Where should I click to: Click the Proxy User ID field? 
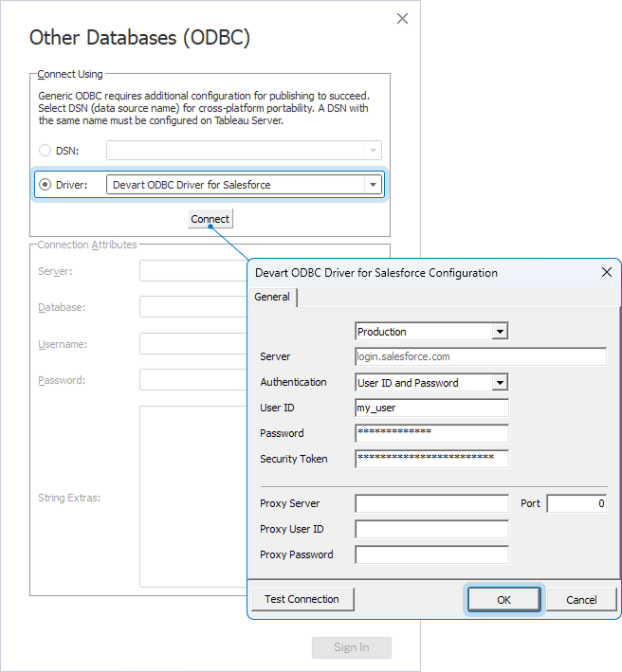pos(431,529)
